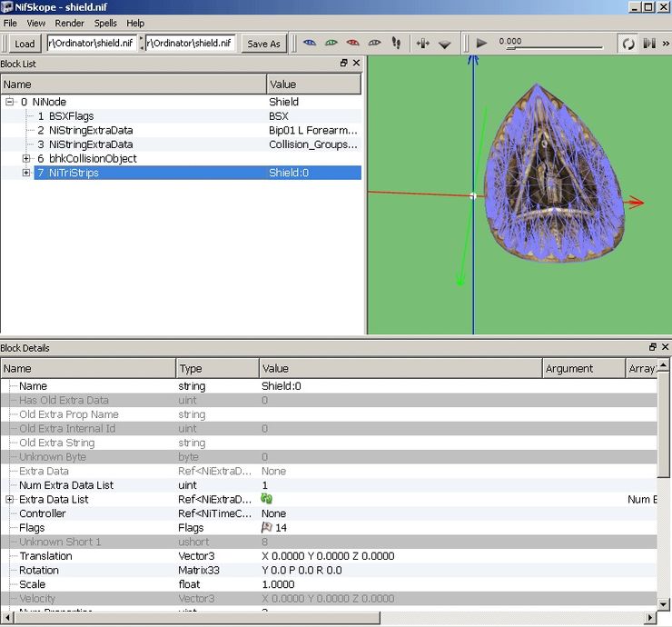Click the Save As button
This screenshot has width=672, height=627.
point(264,44)
